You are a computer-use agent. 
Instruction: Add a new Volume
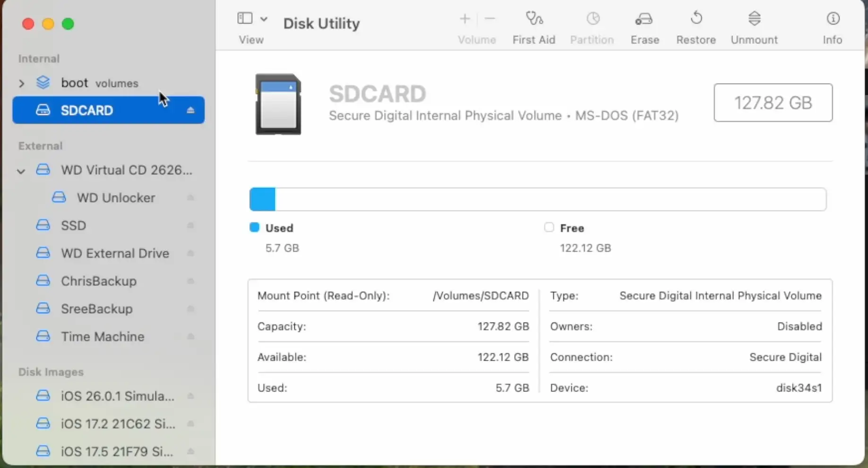pyautogui.click(x=464, y=19)
